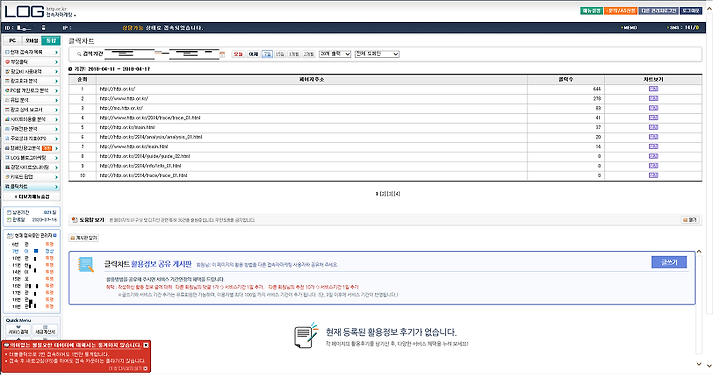Image resolution: width=720 pixels, height=378 pixels.
Task: Click the 도움말 보기 help icon
Action: point(74,220)
